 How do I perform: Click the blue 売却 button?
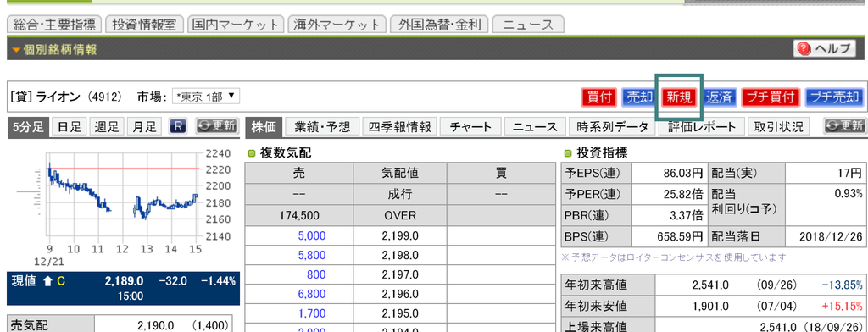click(639, 98)
